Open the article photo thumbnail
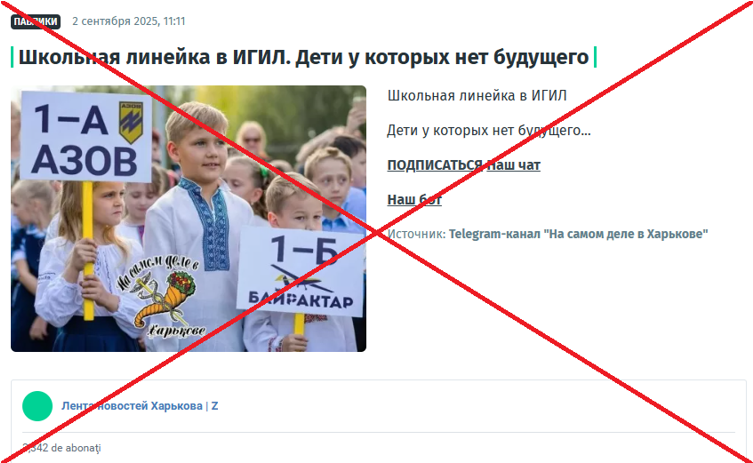Image resolution: width=753 pixels, height=463 pixels. pos(188,219)
